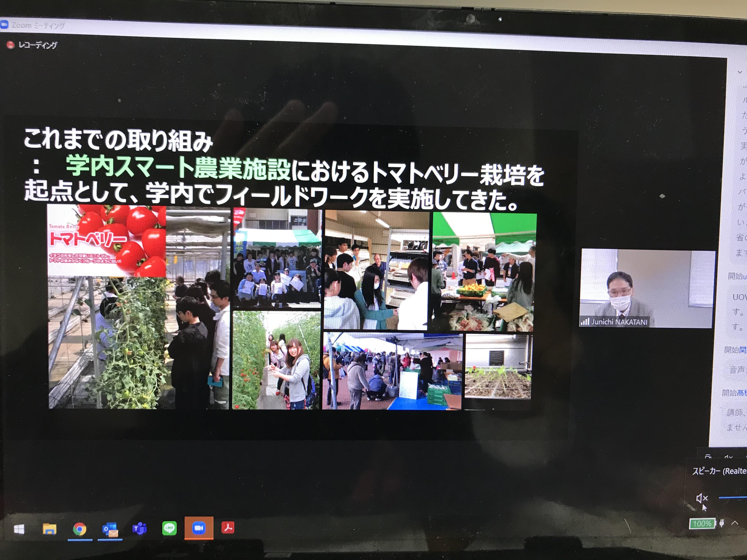Image resolution: width=747 pixels, height=560 pixels.
Task: Collapse the chat panel's top chevron
Action: (740, 72)
